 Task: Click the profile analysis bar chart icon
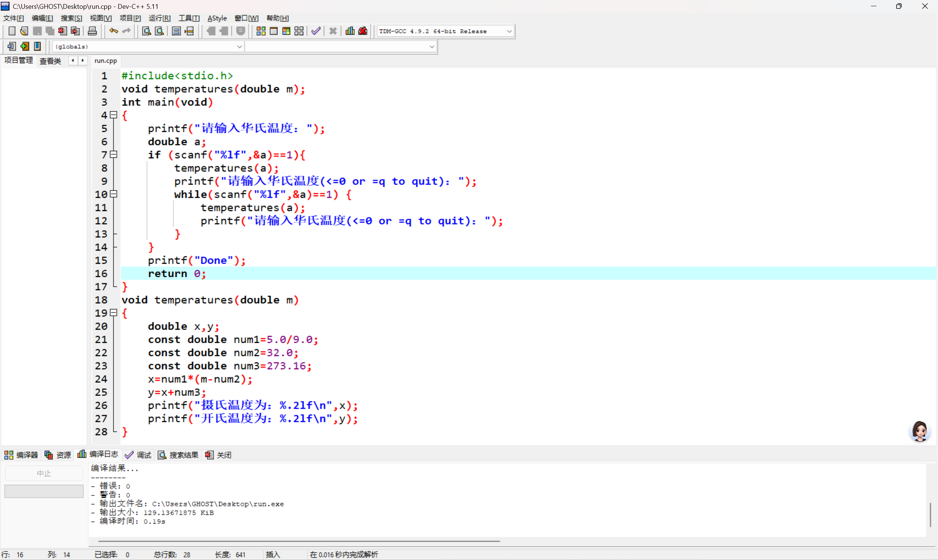tap(350, 31)
